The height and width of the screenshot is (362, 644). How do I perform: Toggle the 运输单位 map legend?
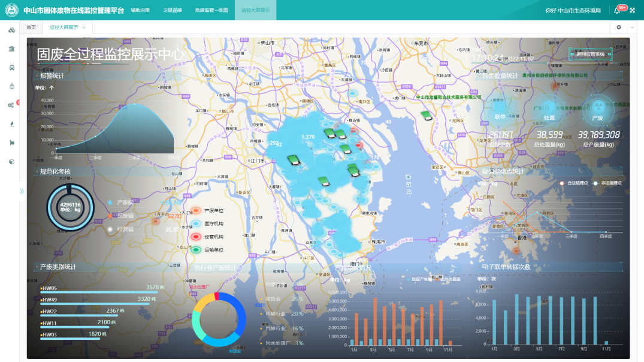(208, 250)
